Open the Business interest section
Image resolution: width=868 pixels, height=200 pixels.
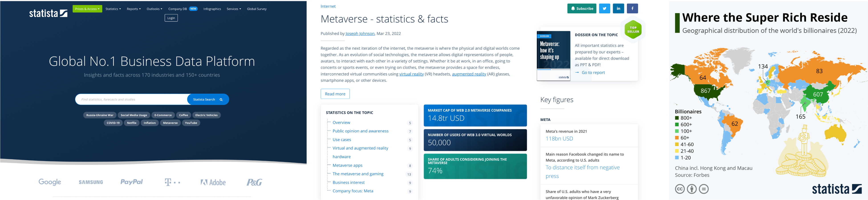coord(348,182)
